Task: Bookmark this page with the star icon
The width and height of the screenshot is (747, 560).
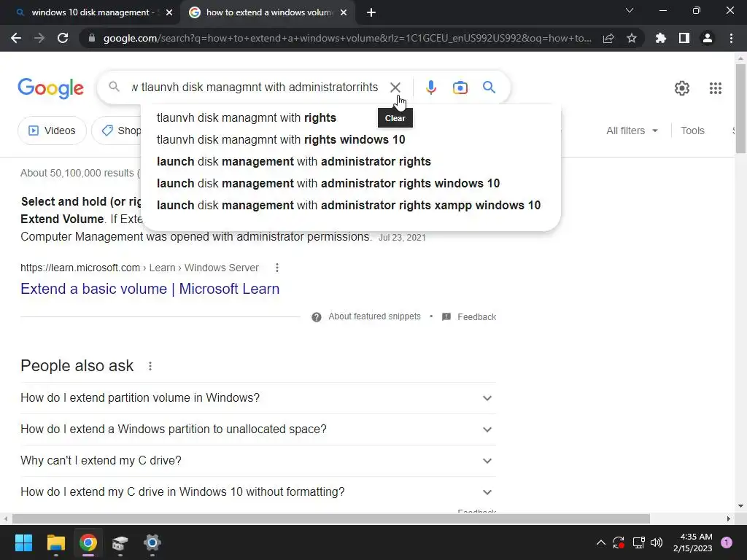Action: 632,38
